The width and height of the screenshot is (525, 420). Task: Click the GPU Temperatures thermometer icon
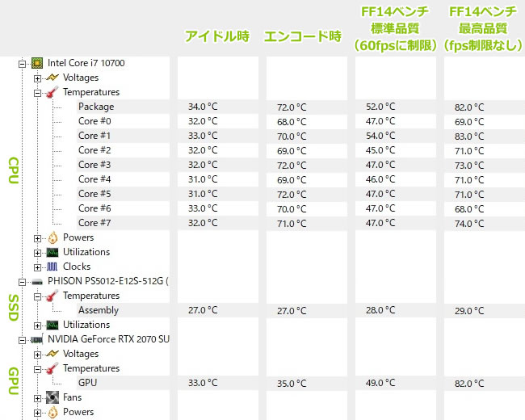click(x=52, y=368)
